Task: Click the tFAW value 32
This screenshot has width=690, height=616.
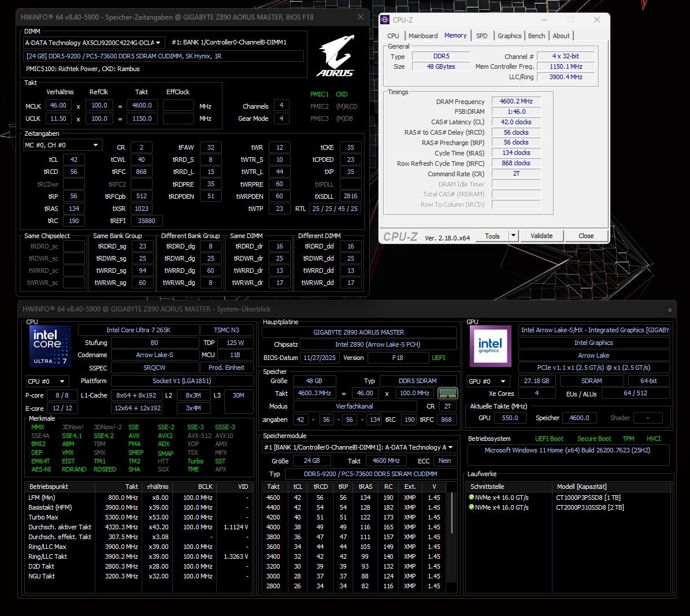Action: click(211, 147)
